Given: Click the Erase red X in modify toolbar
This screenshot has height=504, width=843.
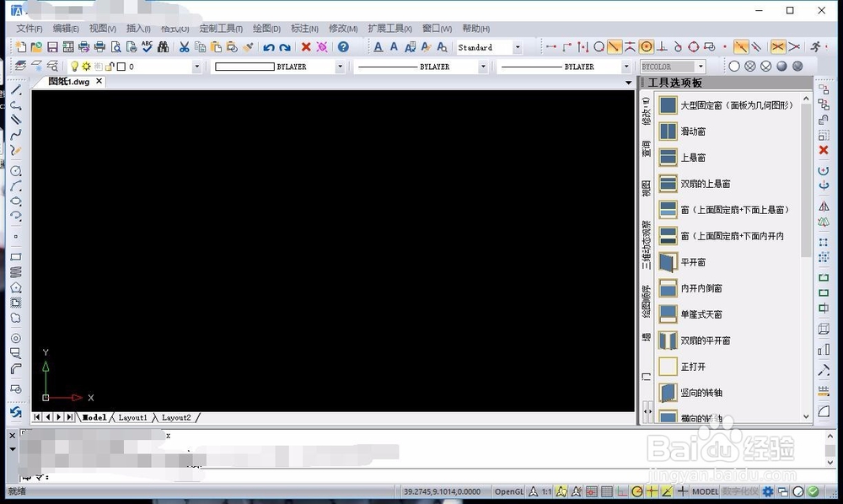Looking at the screenshot, I should [x=823, y=150].
